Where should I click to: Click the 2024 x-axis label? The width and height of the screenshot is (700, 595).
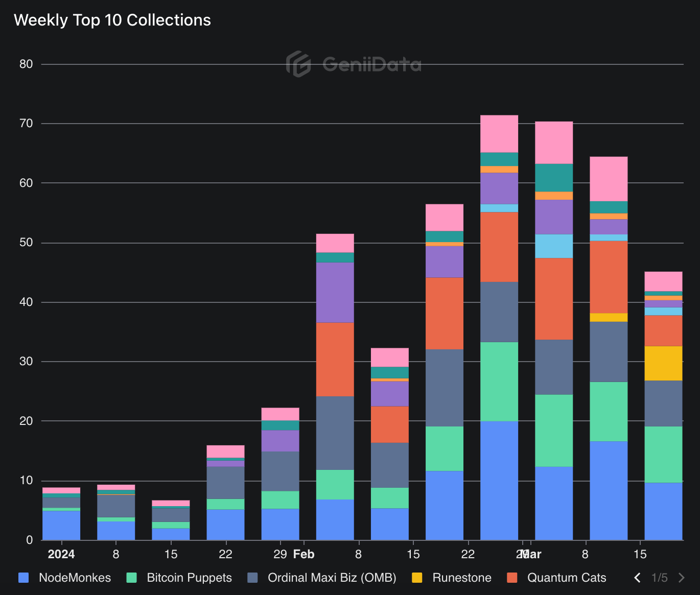coord(61,555)
